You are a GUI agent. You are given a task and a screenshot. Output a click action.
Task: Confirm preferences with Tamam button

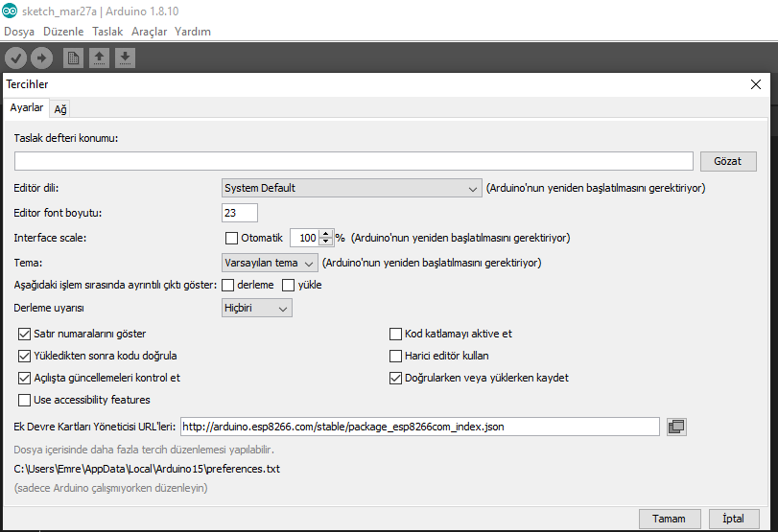(x=670, y=519)
